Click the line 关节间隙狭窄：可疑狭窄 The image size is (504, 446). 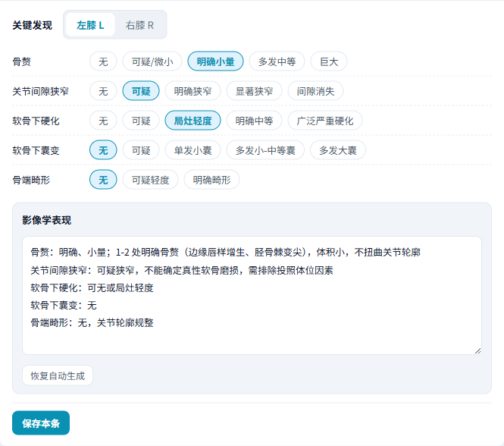[x=182, y=270]
